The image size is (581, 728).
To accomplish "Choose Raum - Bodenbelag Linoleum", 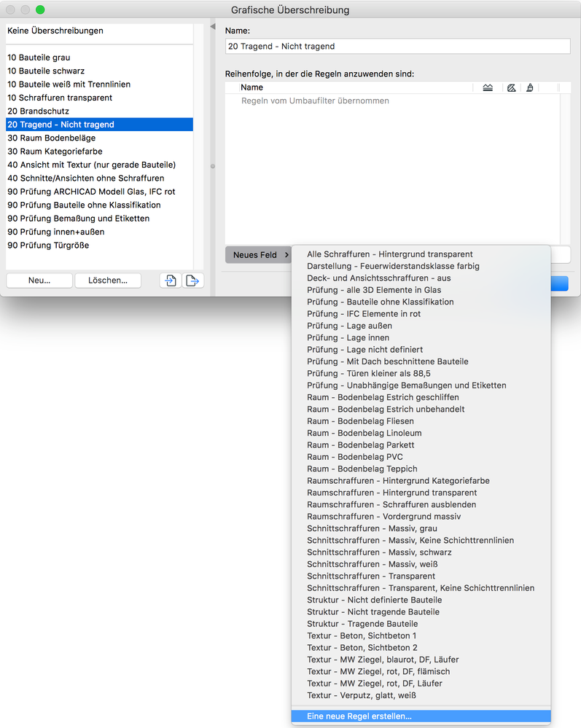I will (x=364, y=433).
